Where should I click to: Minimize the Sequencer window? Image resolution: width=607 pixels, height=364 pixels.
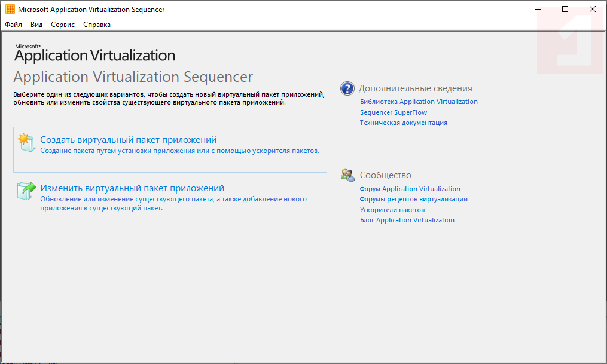538,10
